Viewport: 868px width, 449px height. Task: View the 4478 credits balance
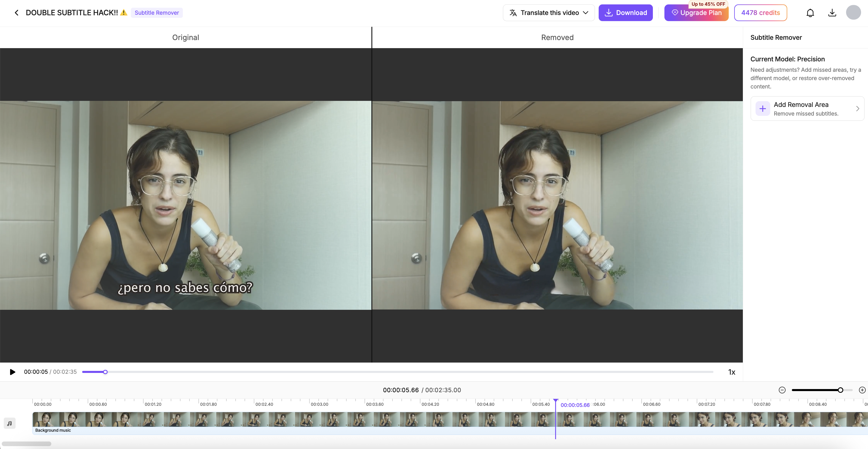(x=760, y=13)
